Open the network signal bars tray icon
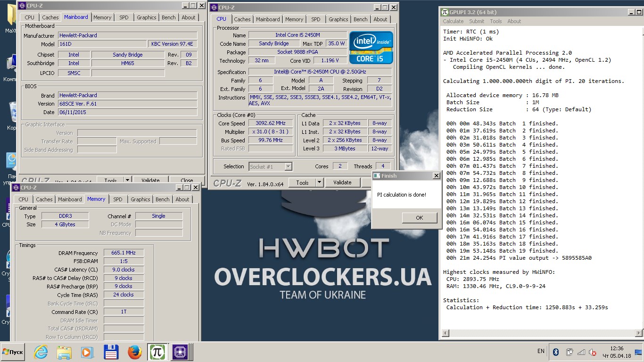The width and height of the screenshot is (644, 362). pos(581,352)
